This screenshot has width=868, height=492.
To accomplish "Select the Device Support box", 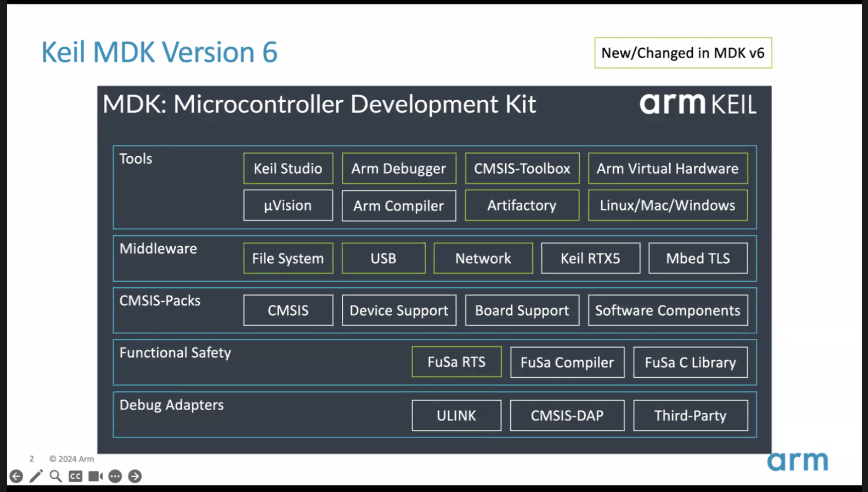I will click(x=399, y=310).
